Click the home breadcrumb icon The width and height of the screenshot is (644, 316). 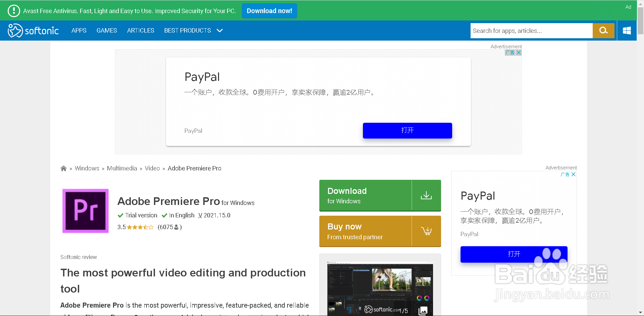63,168
